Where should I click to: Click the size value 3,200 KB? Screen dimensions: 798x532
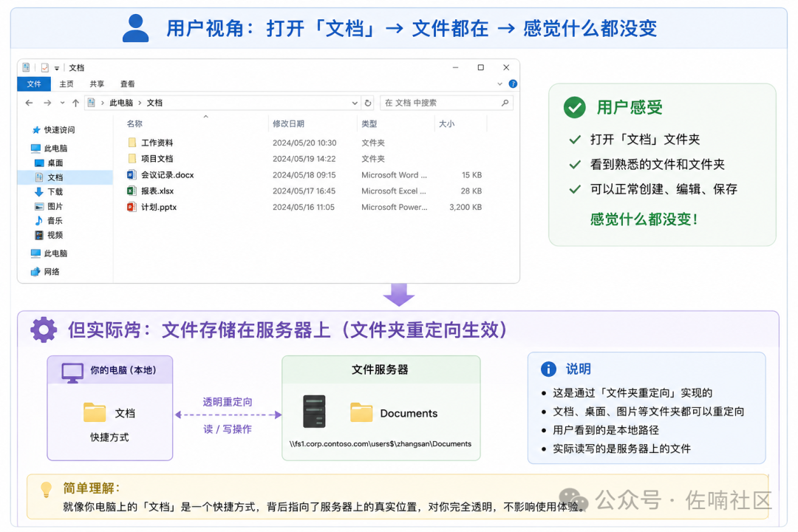click(465, 207)
